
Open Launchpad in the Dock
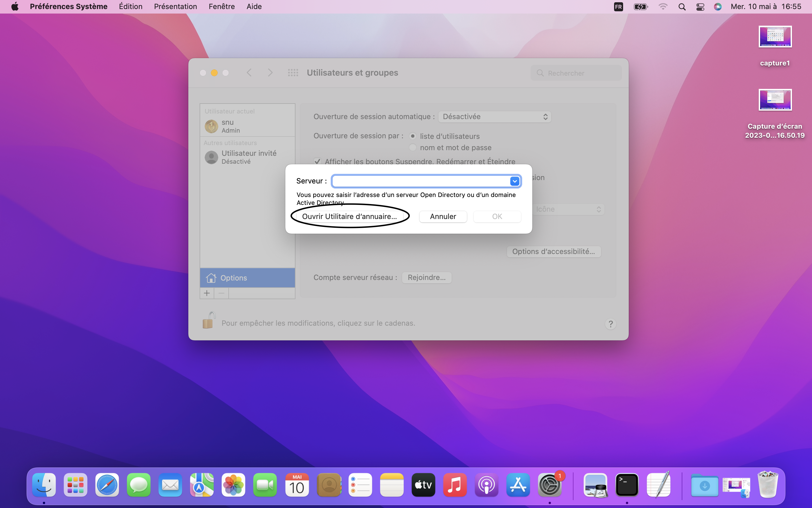pyautogui.click(x=76, y=485)
